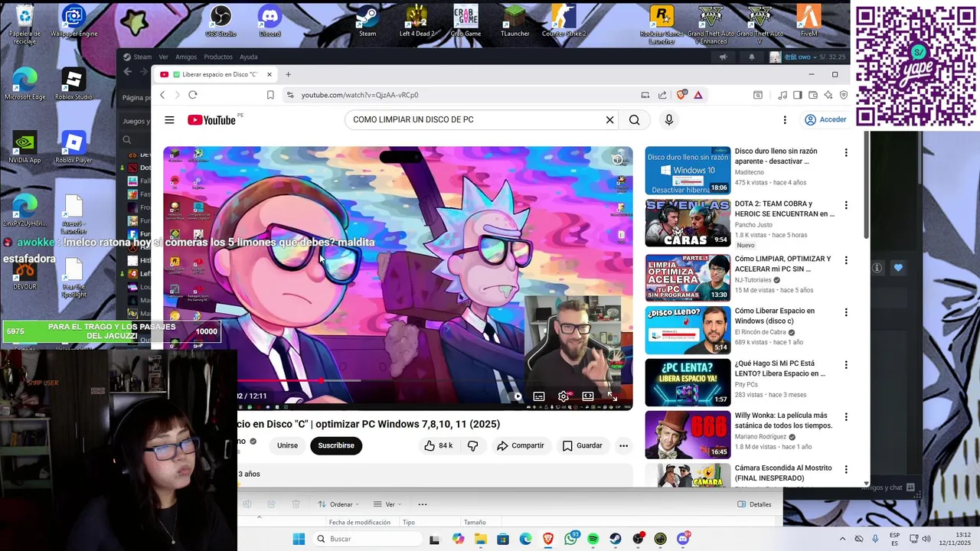The height and width of the screenshot is (551, 980).
Task: Open Counter Strike 2 desktop shortcut
Action: [564, 21]
